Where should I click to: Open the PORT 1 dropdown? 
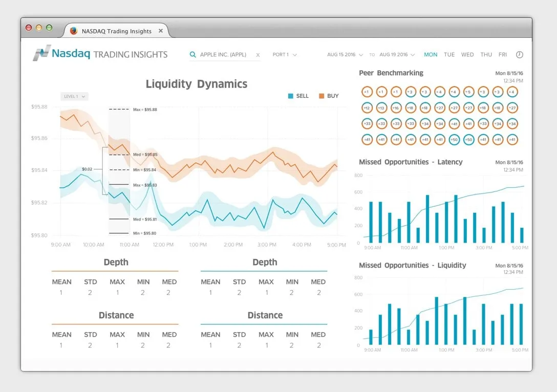point(285,55)
